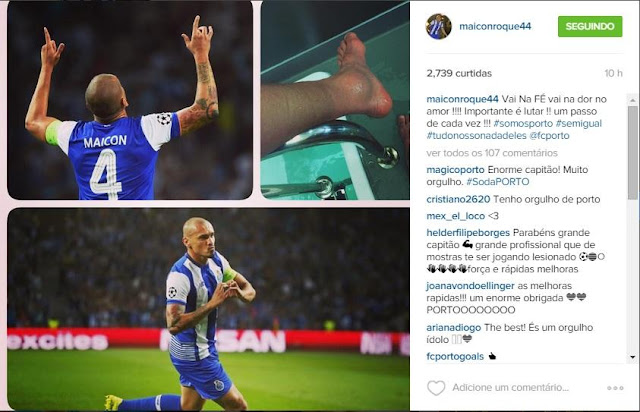The height and width of the screenshot is (412, 640).
Task: Click scrollbar up arrow in comments
Action: (633, 100)
